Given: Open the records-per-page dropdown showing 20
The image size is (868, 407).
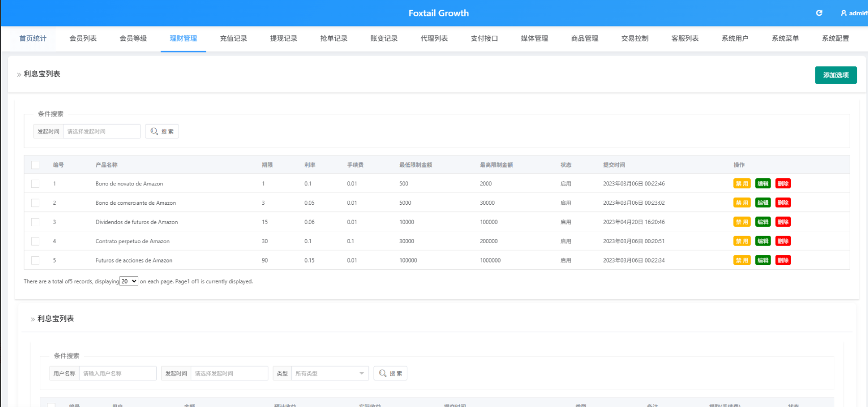Looking at the screenshot, I should coord(129,281).
